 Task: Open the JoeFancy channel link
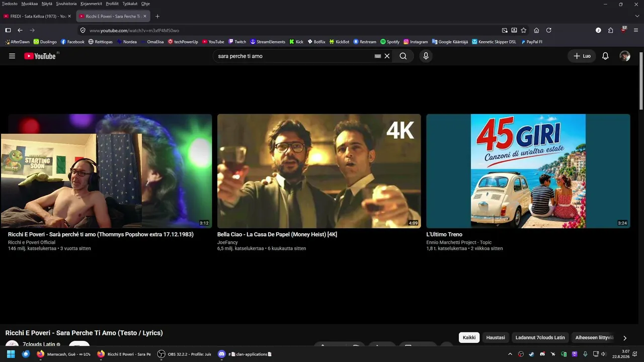click(x=227, y=242)
